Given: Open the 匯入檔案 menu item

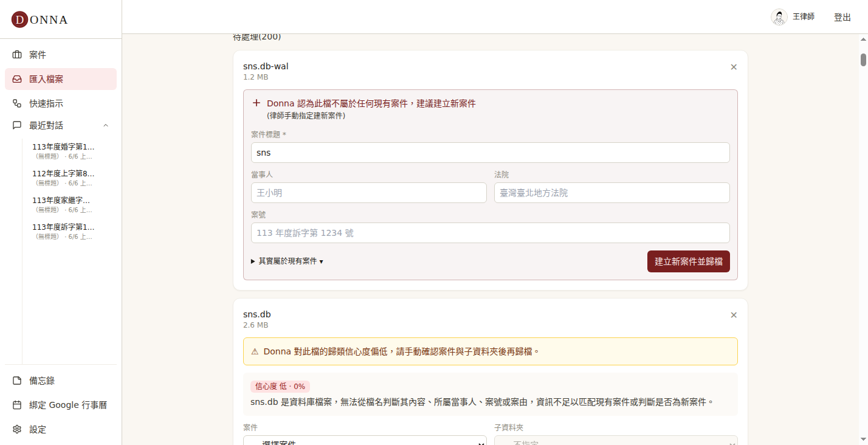Looking at the screenshot, I should pos(61,79).
